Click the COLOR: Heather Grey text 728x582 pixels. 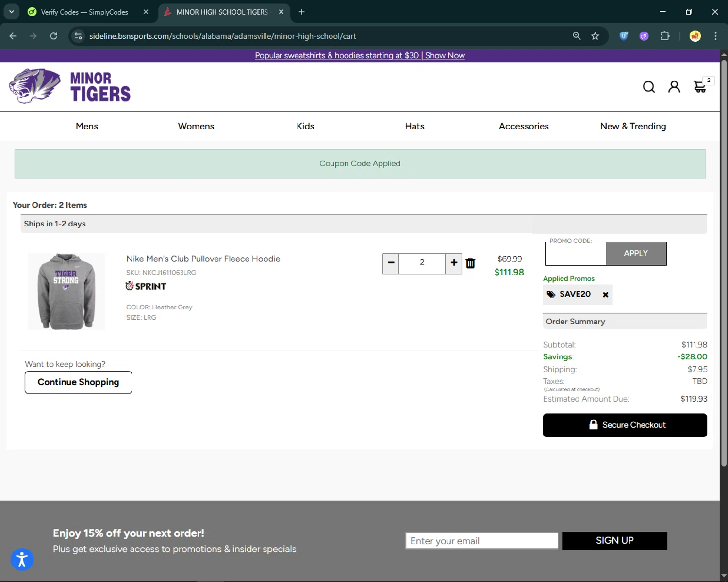(159, 307)
